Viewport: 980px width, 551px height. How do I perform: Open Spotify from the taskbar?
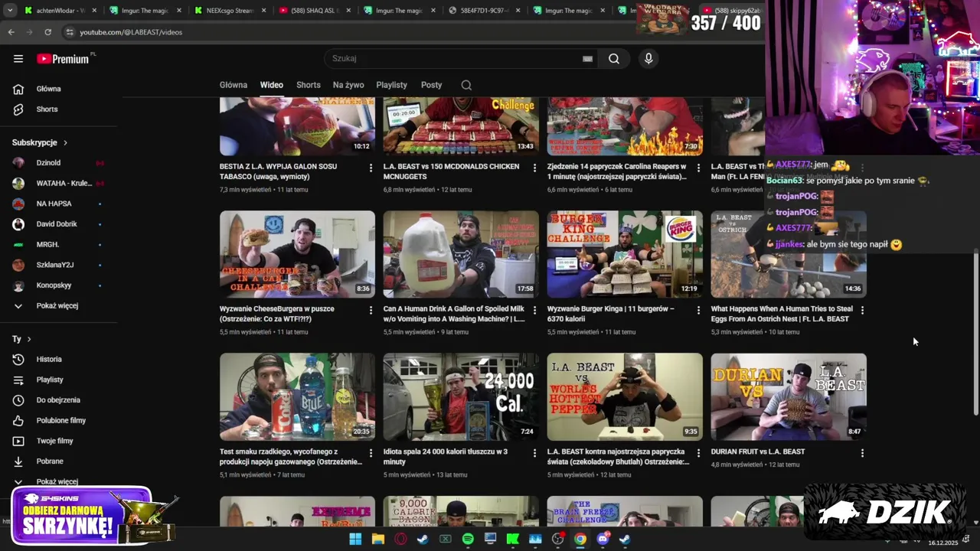pyautogui.click(x=468, y=539)
